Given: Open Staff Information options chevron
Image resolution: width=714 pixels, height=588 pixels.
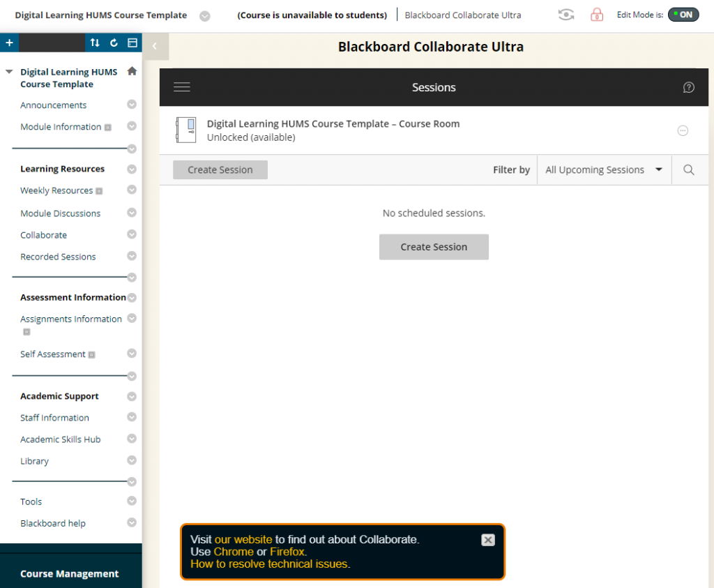Looking at the screenshot, I should 132,416.
